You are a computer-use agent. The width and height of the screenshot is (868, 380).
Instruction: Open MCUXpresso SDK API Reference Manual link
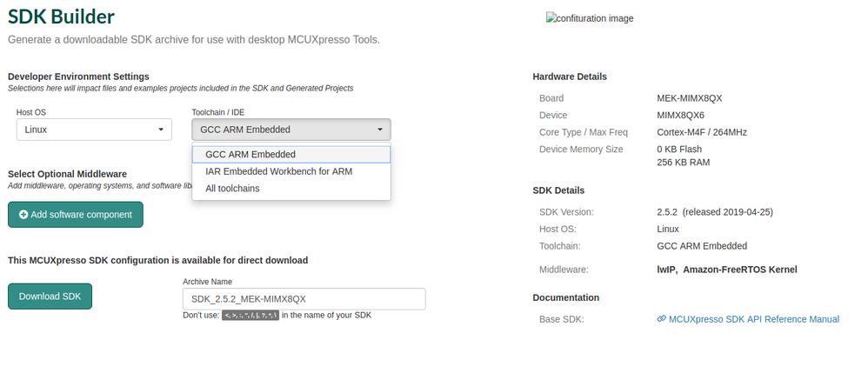[753, 319]
